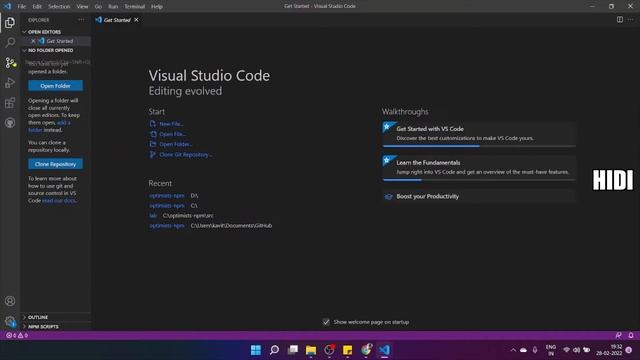Open the feedback icon in status bar

618,335
